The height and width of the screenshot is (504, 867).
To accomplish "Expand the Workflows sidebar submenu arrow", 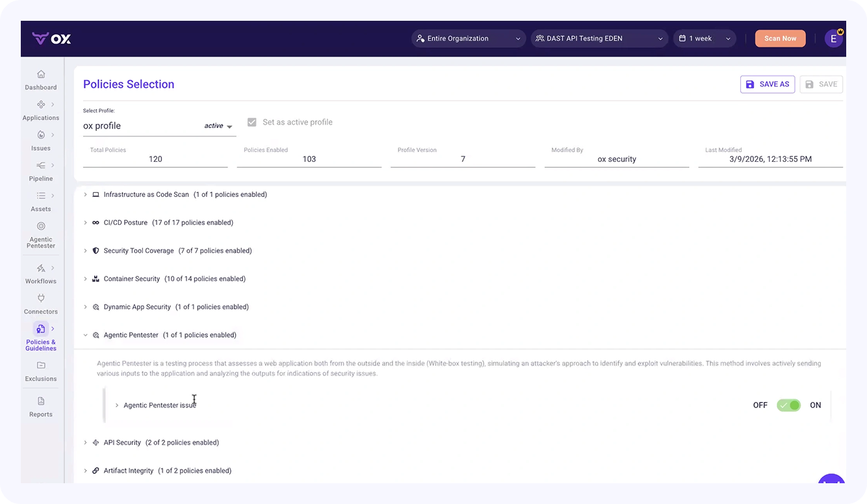I will [53, 268].
